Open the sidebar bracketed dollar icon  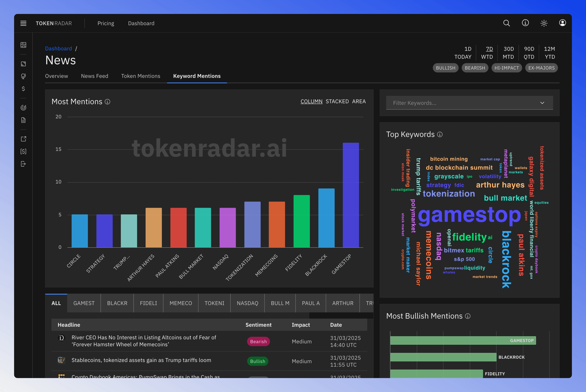click(23, 151)
